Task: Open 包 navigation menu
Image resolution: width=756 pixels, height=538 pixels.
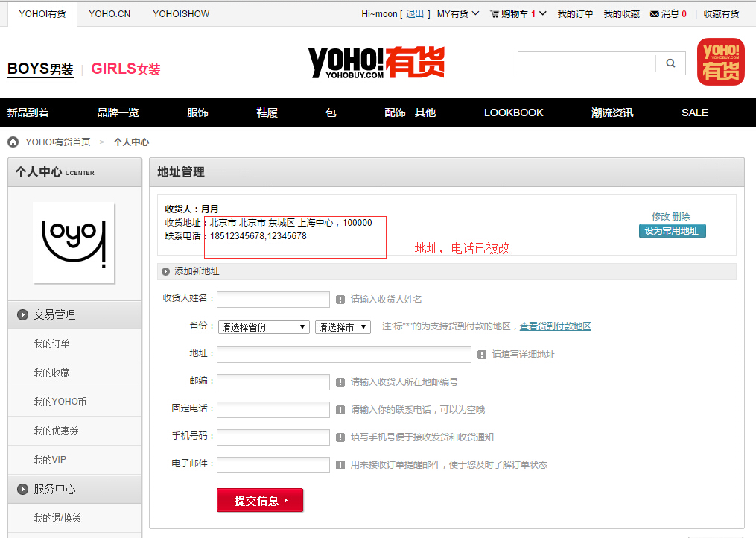Action: (331, 113)
